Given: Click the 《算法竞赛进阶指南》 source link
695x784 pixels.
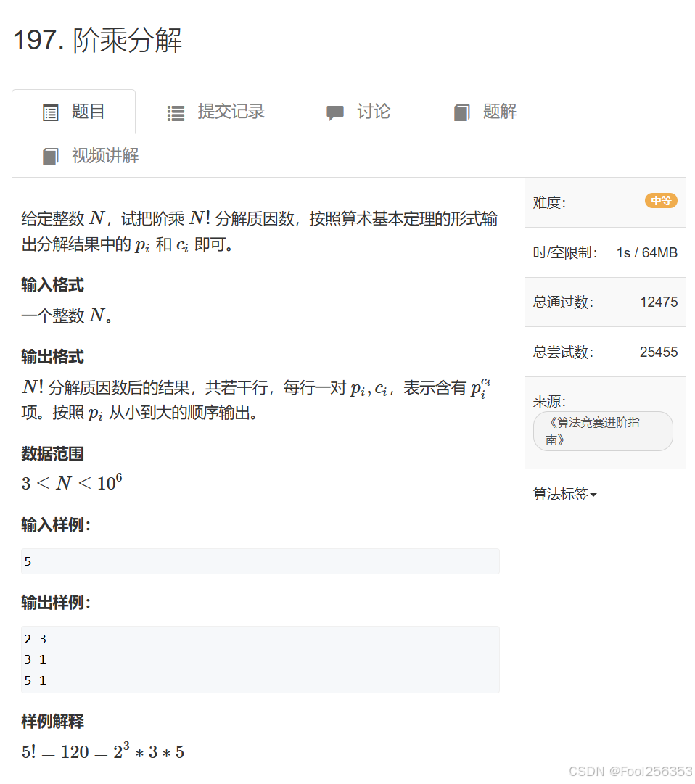Looking at the screenshot, I should pos(603,431).
